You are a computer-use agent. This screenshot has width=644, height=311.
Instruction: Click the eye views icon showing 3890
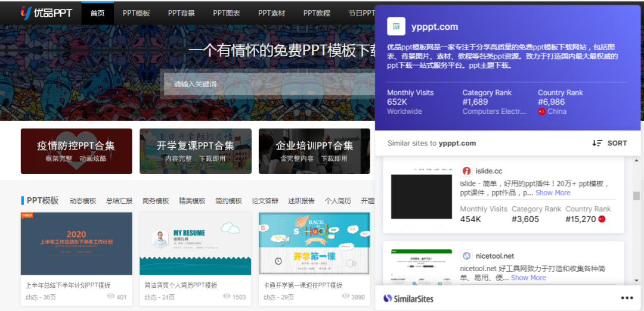(x=346, y=296)
